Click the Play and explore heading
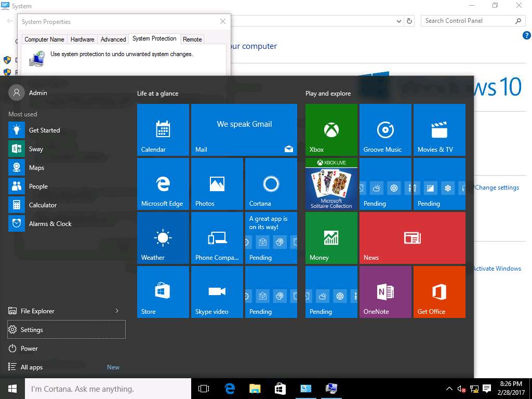This screenshot has width=532, height=399. [328, 94]
